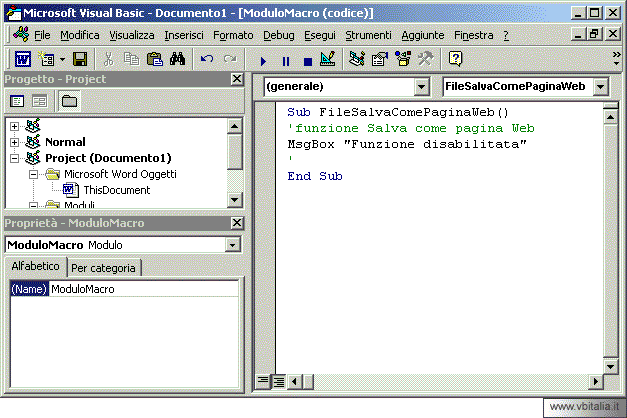
Task: Open the Esegui menu
Action: pos(320,35)
